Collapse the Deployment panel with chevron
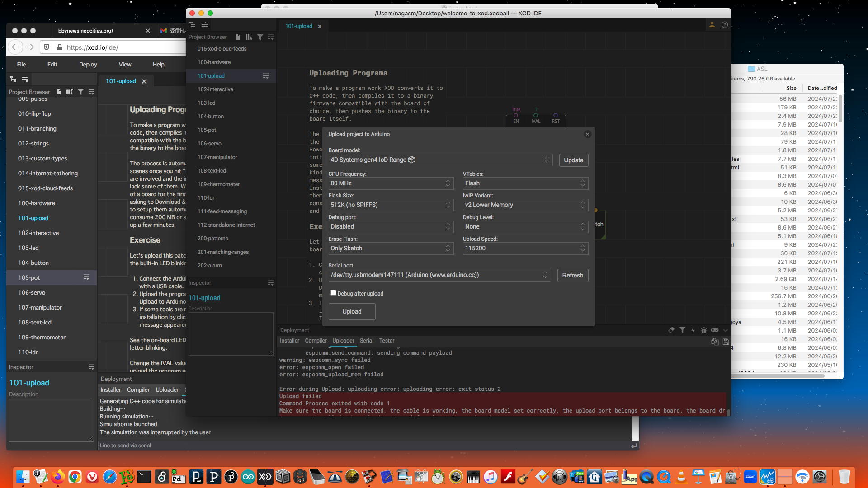Viewport: 868px width, 488px height. 725,330
